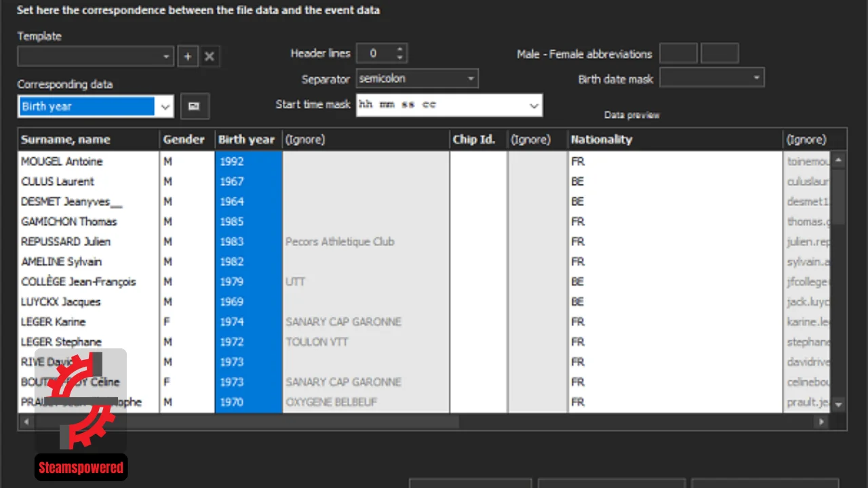
Task: Click the horizontal scrollbar right arrow
Action: [x=821, y=422]
